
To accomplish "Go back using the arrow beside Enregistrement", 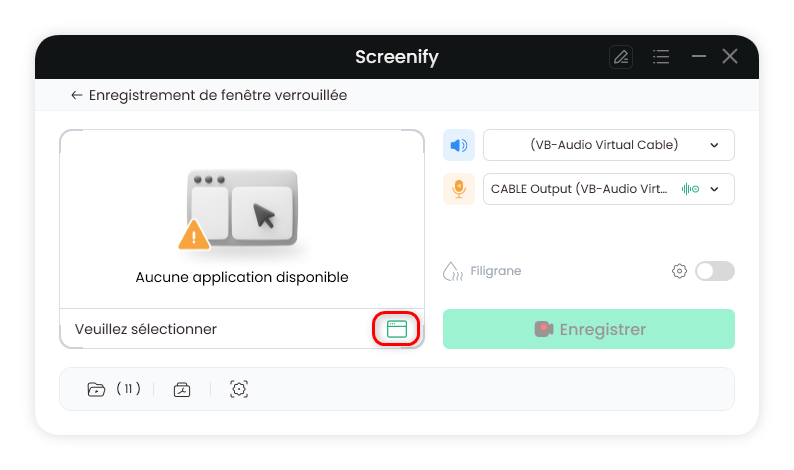I will 76,95.
